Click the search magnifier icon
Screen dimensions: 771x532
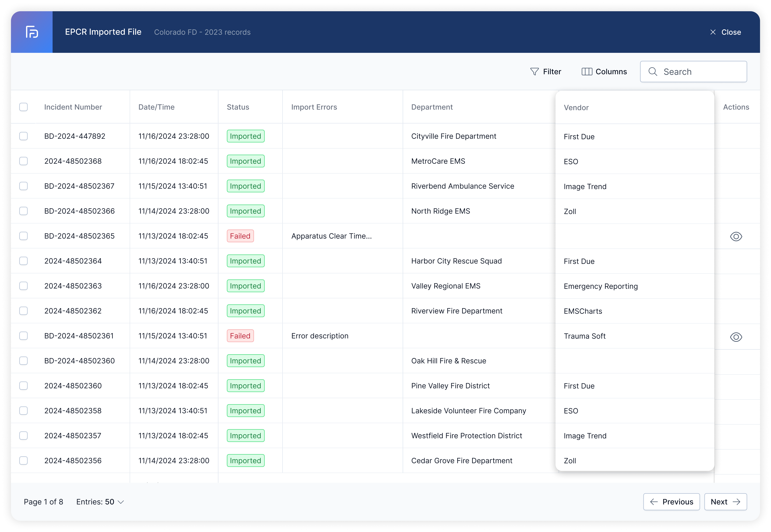(x=653, y=71)
